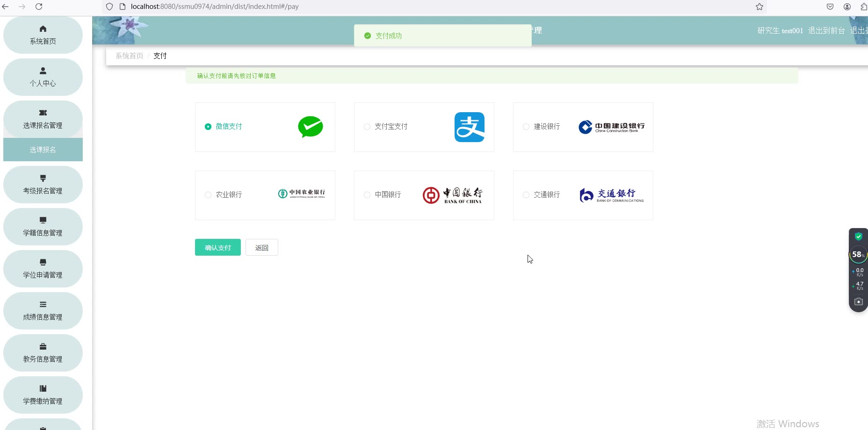Viewport: 868px width, 430px height.
Task: Select the 农业银行 radio button
Action: coord(208,195)
